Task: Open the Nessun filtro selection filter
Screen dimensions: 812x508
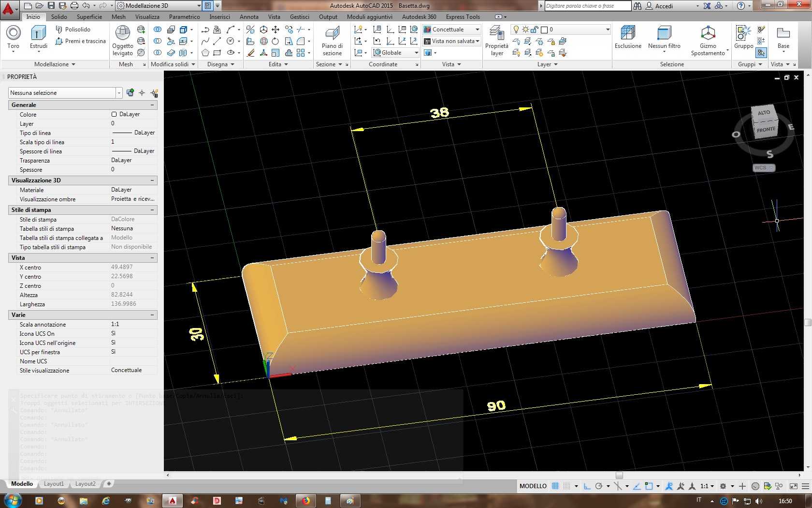Action: point(664,39)
